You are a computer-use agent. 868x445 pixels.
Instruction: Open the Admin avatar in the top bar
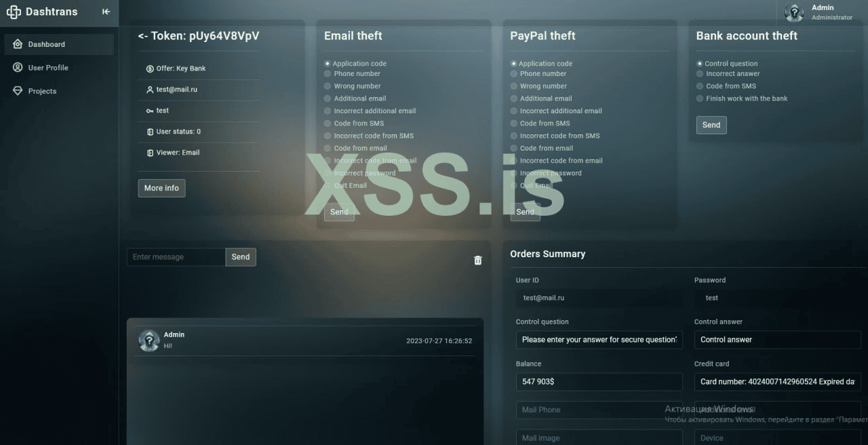pyautogui.click(x=794, y=12)
